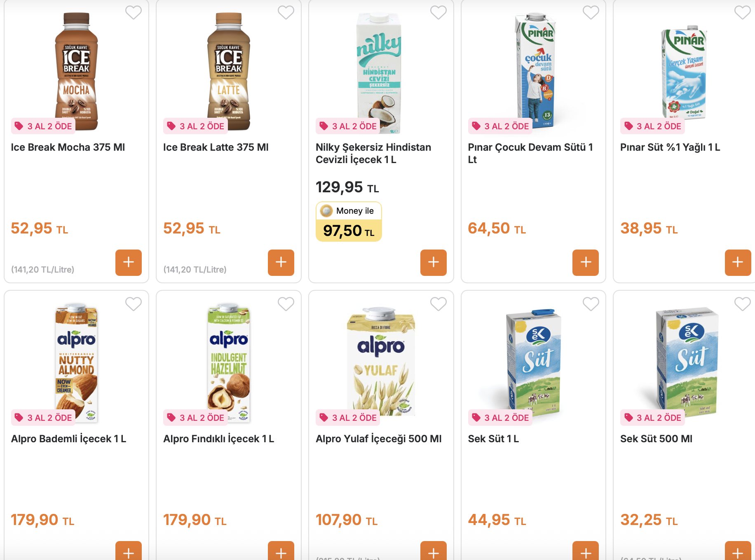Image resolution: width=755 pixels, height=560 pixels.
Task: Add Alpro Bademli İçecek to cart
Action: coord(129,551)
